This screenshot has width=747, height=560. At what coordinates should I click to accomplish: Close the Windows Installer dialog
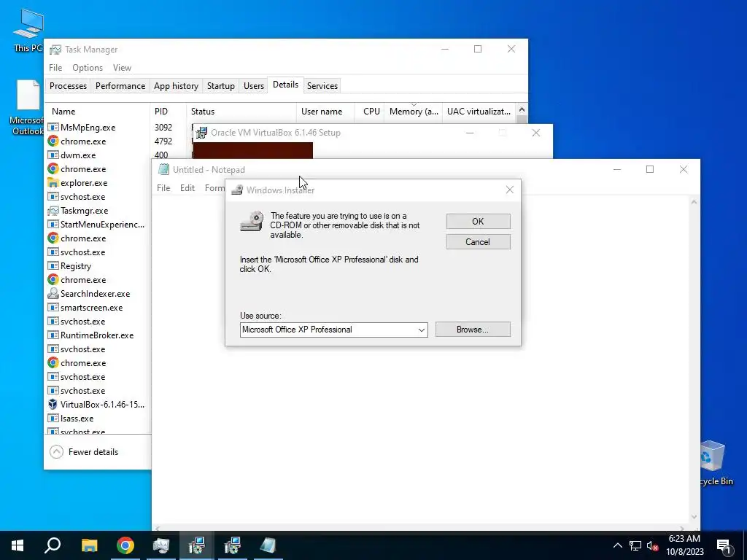click(510, 190)
